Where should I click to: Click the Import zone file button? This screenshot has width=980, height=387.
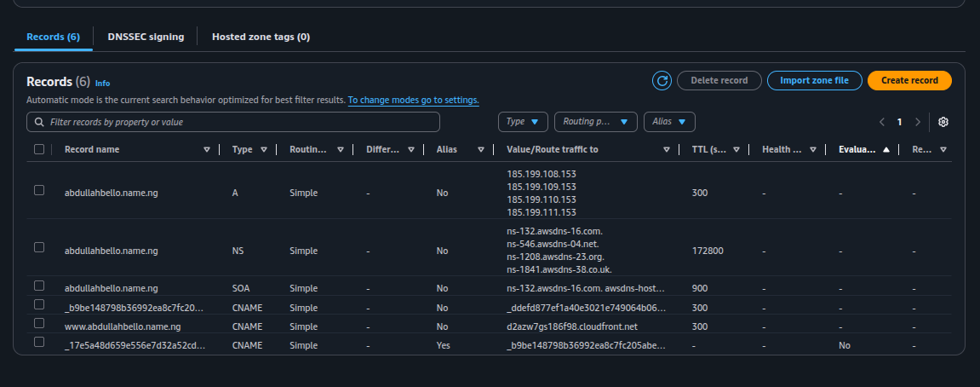point(814,81)
